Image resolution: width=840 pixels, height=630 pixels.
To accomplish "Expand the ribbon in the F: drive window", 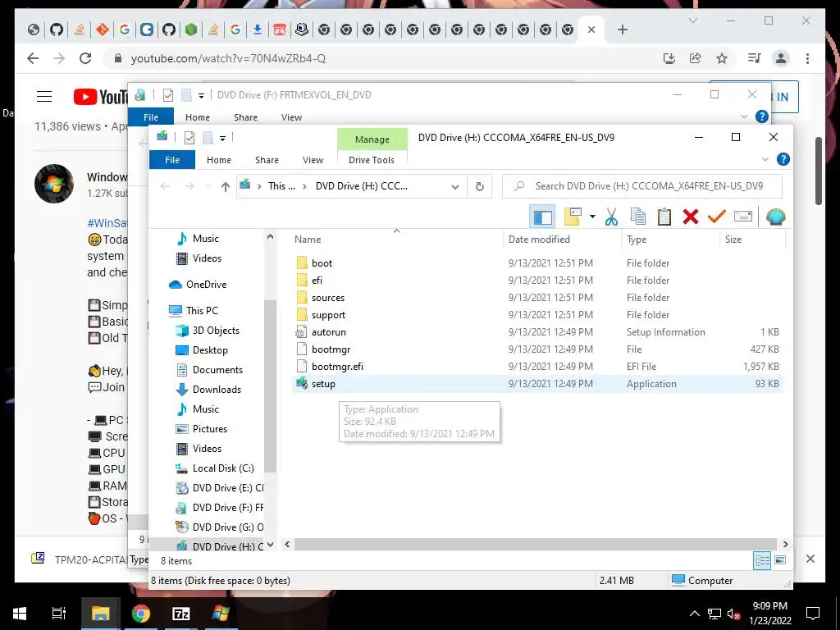I will 743,116.
